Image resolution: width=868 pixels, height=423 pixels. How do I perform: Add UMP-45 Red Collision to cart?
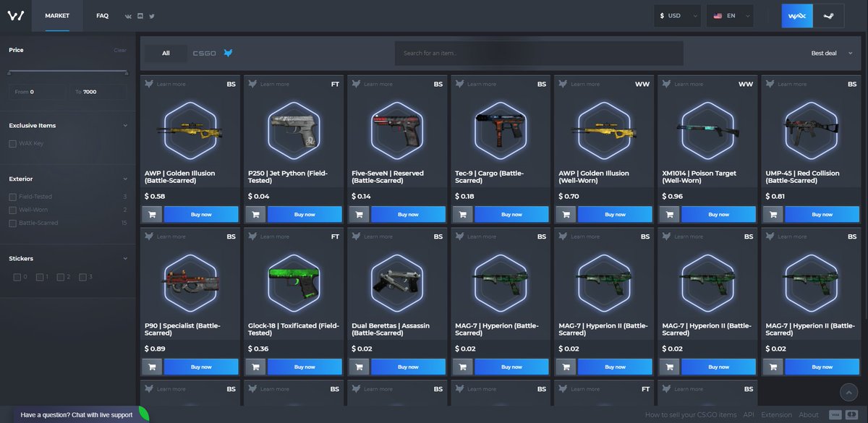(773, 215)
